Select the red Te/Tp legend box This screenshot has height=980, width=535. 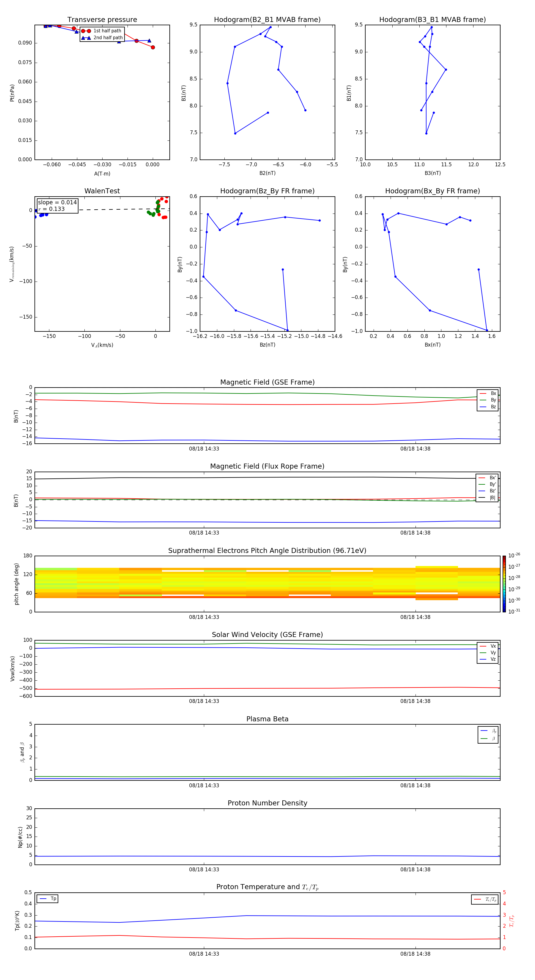click(x=485, y=899)
